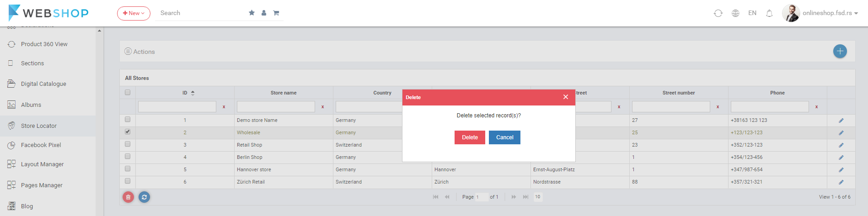Sort by Street number column header
The width and height of the screenshot is (868, 216).
pos(679,93)
